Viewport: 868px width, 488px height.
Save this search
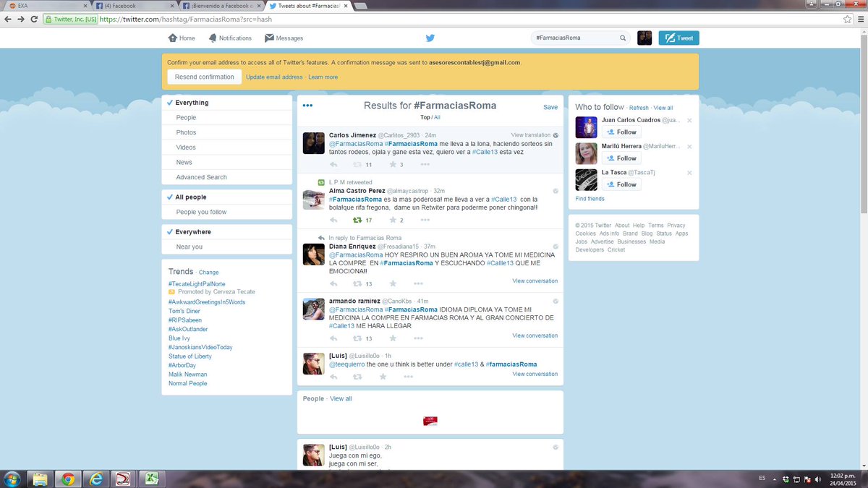[550, 107]
